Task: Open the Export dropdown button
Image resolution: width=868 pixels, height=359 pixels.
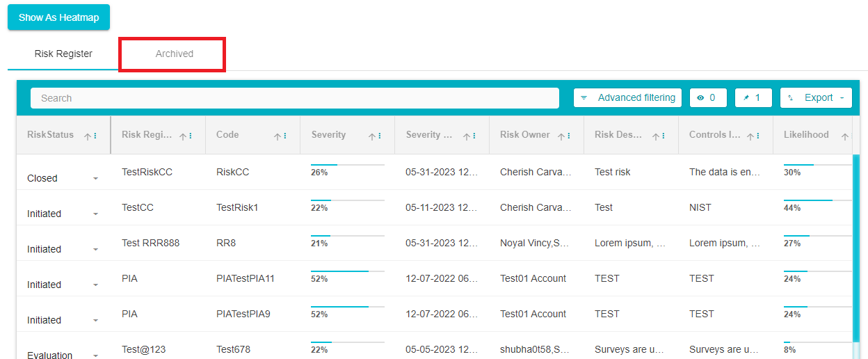Action: coord(816,98)
